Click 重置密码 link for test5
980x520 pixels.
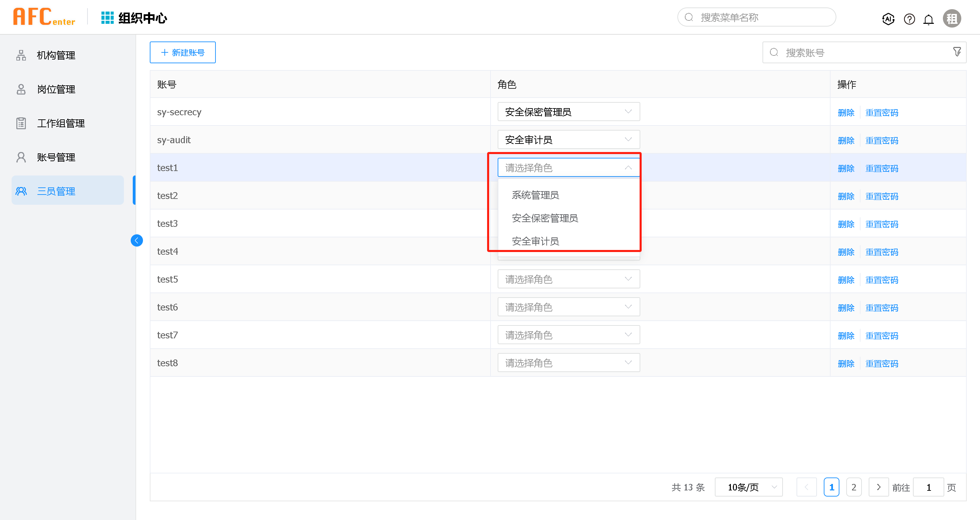882,280
